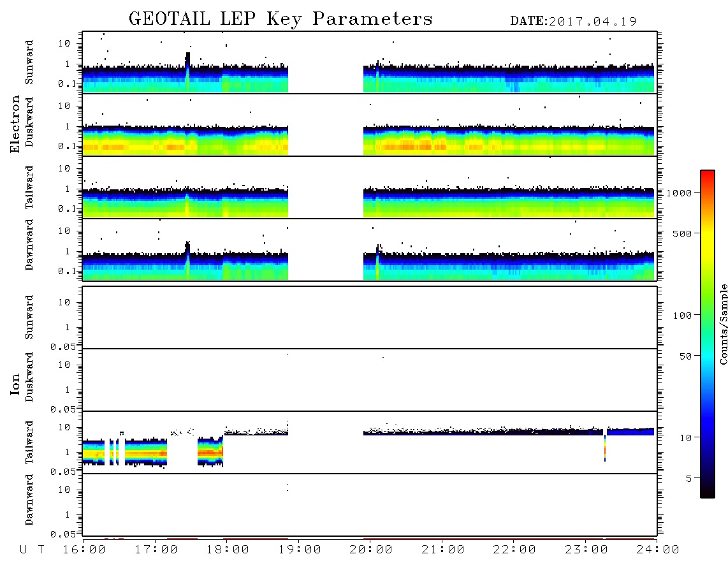This screenshot has height=561, width=728.
Task: Click the Ion Dawnward panel label
Action: (29, 500)
